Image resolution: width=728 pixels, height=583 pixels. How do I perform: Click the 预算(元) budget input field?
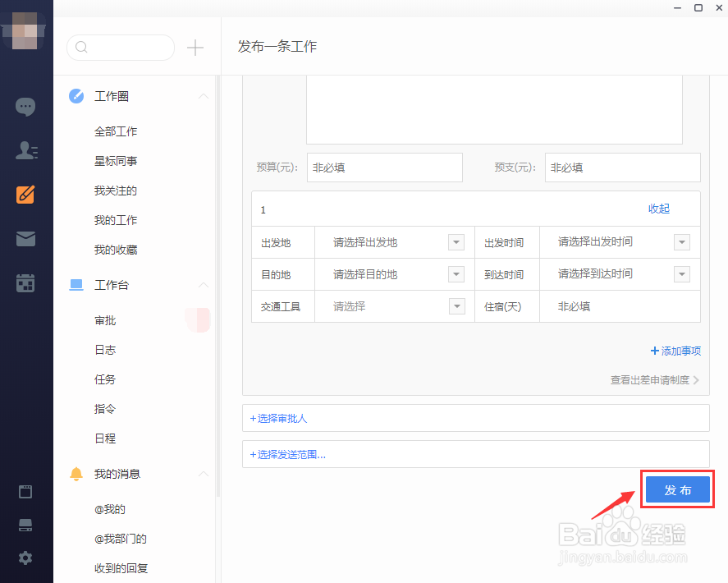[384, 168]
